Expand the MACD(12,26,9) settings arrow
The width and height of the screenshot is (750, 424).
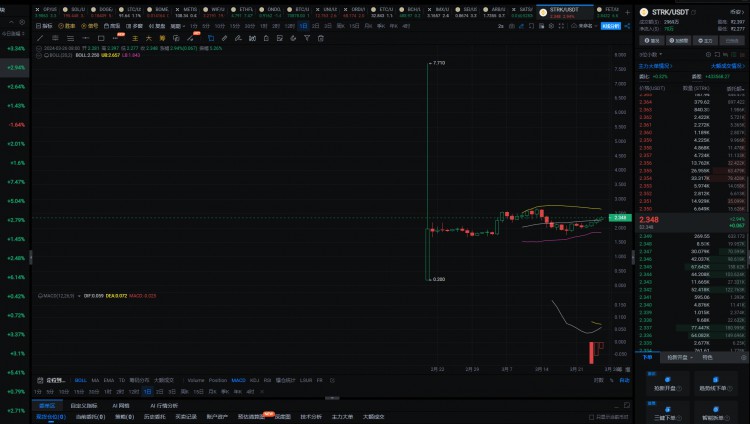coord(79,296)
